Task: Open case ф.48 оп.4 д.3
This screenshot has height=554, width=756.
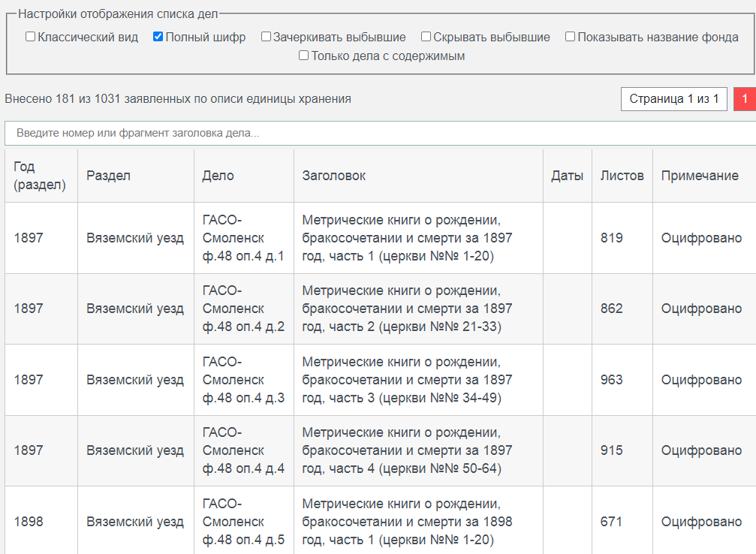Action: point(243,379)
